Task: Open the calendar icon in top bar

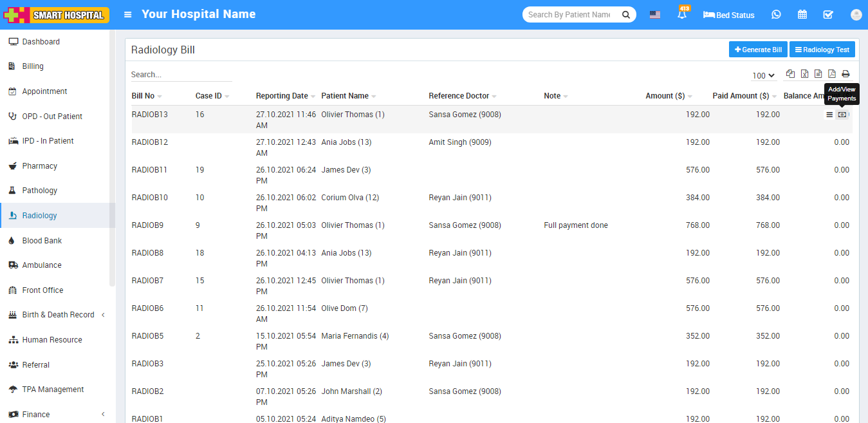Action: coord(802,15)
